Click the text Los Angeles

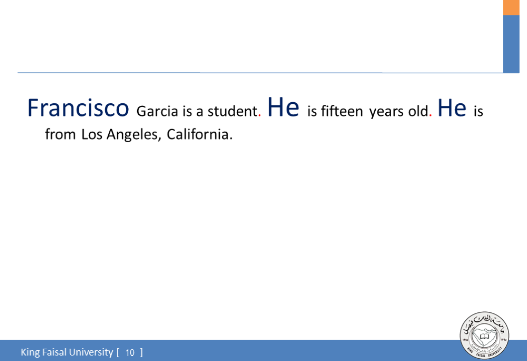pos(121,135)
